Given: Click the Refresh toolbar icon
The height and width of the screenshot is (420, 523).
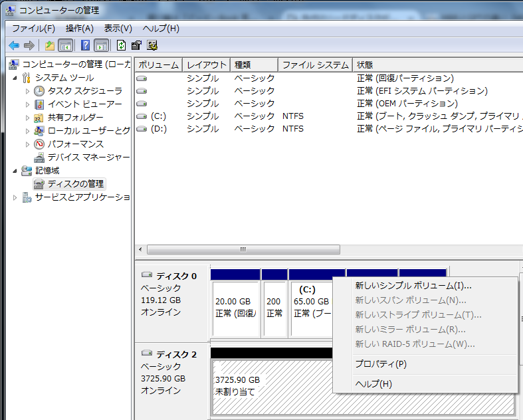Looking at the screenshot, I should [x=121, y=45].
